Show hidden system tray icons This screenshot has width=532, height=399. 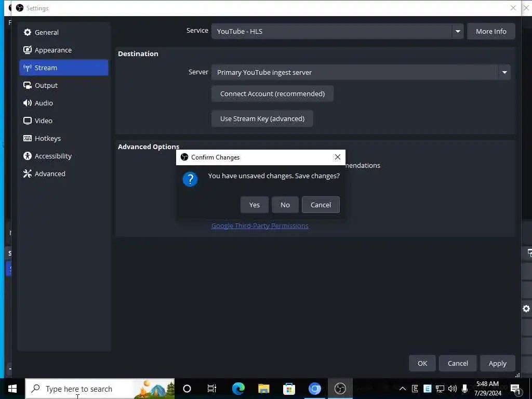[403, 389]
